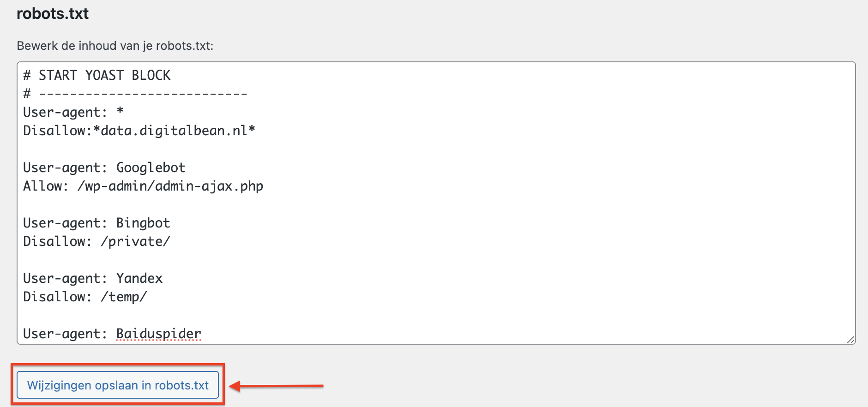Click the Disallow: /temp/ line
Viewport: 868px width, 407px height.
85,296
